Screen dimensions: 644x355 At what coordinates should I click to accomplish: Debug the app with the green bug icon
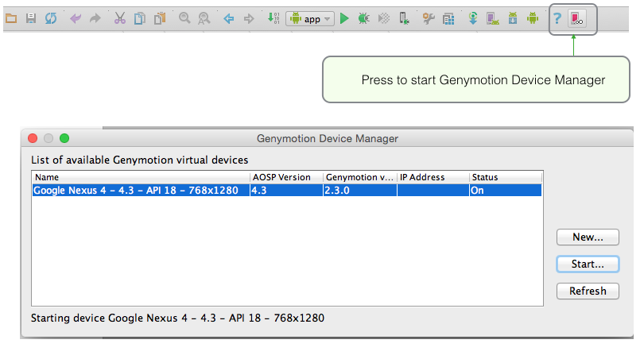pyautogui.click(x=363, y=18)
